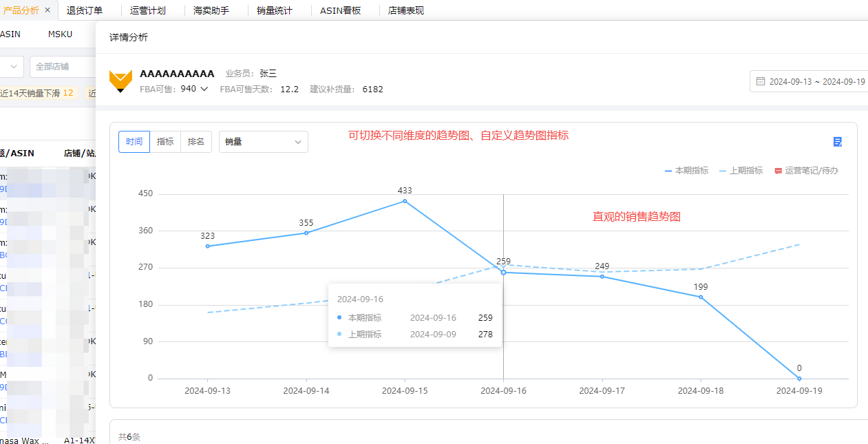The width and height of the screenshot is (868, 444).
Task: Open the 销量 metric dropdown
Action: (263, 142)
